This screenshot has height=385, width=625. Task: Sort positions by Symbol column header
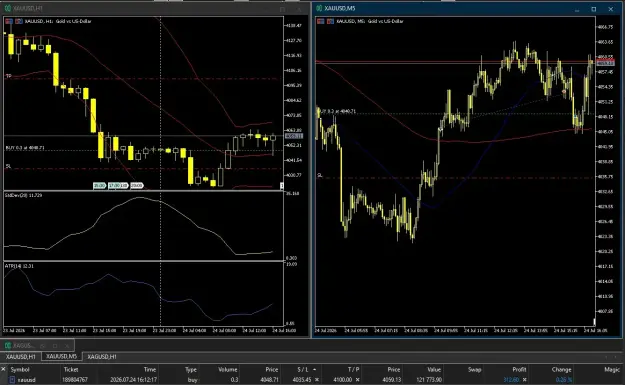point(20,369)
